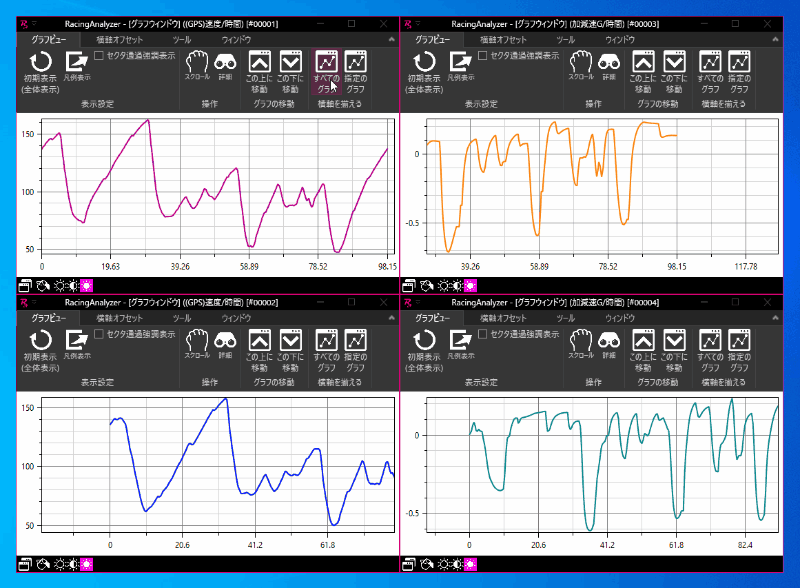800x588 pixels.
Task: Open quick access dropdown in window #00002 title bar
Action: tap(32, 302)
